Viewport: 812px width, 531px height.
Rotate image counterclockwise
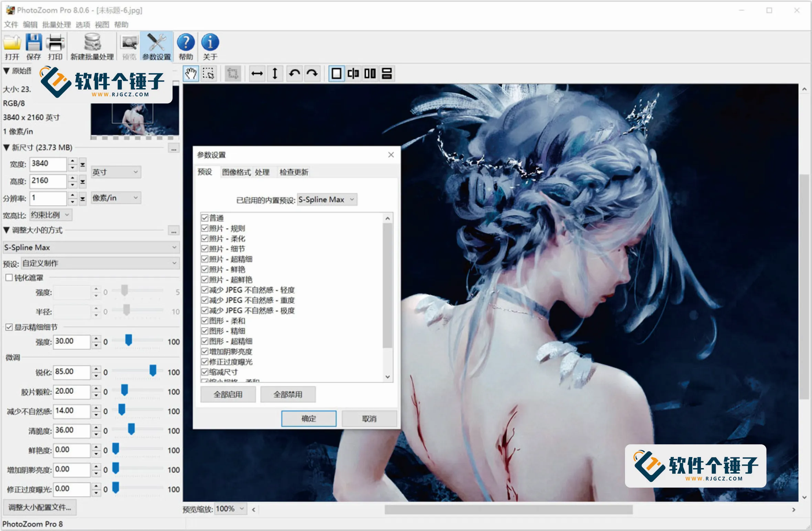(x=294, y=74)
